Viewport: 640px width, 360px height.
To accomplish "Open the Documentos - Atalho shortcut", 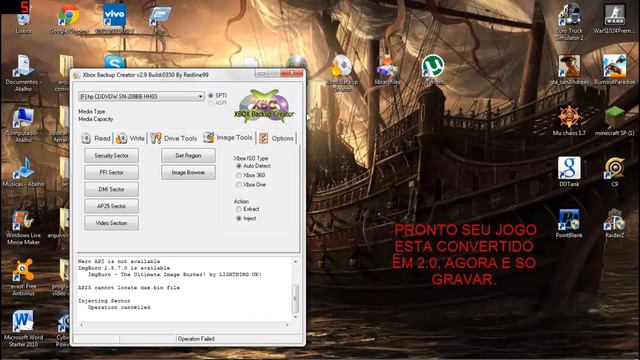I will 23,73.
